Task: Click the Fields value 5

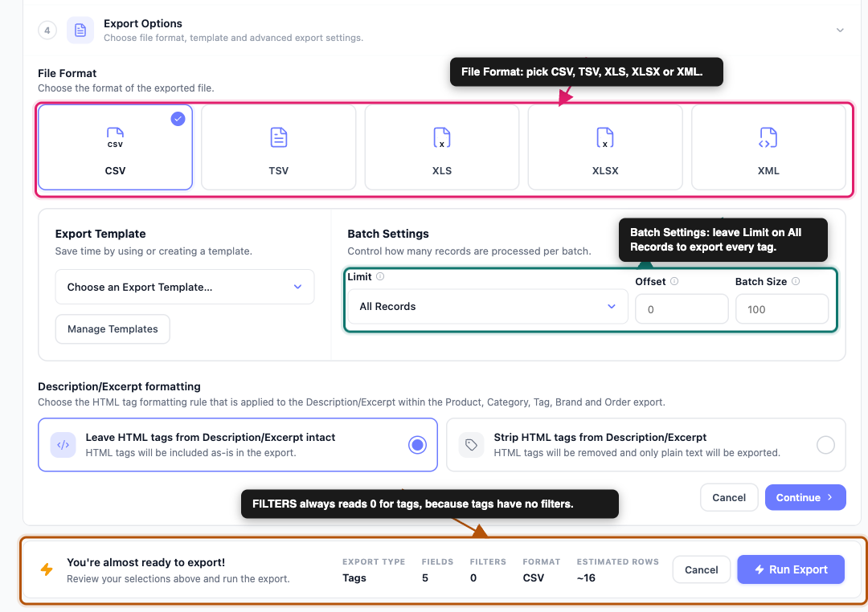Action: (425, 577)
